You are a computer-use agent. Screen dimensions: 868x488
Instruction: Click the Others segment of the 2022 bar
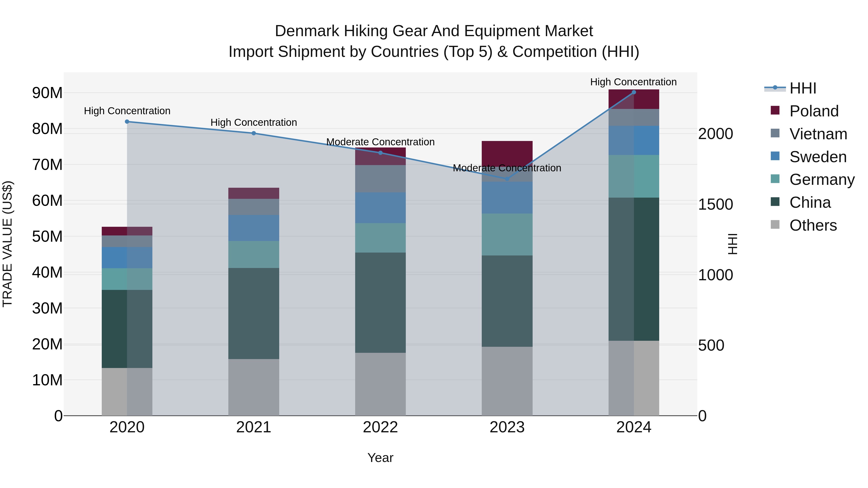(x=380, y=384)
